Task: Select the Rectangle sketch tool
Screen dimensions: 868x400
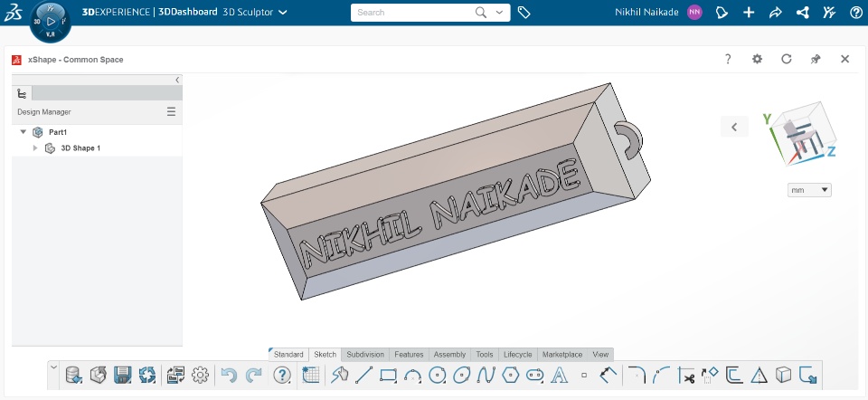Action: pos(388,375)
